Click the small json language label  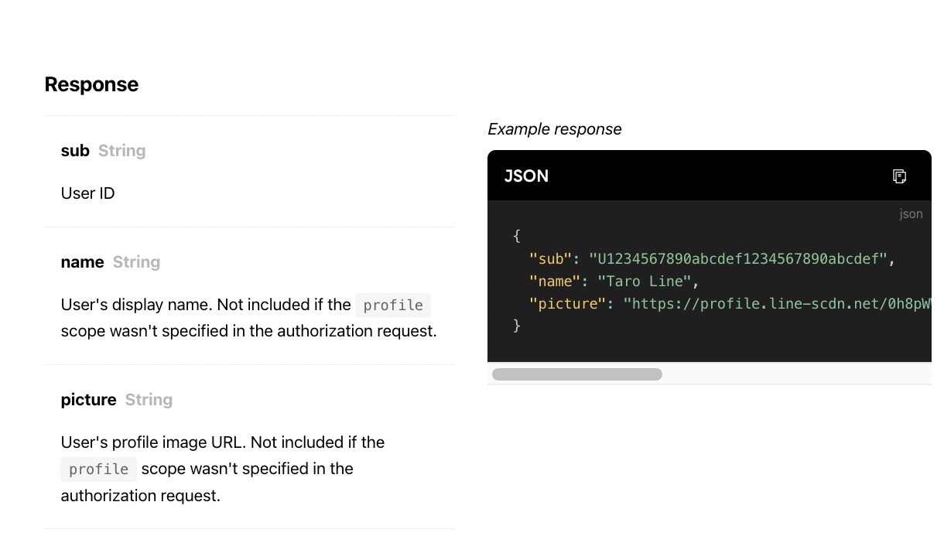click(911, 214)
